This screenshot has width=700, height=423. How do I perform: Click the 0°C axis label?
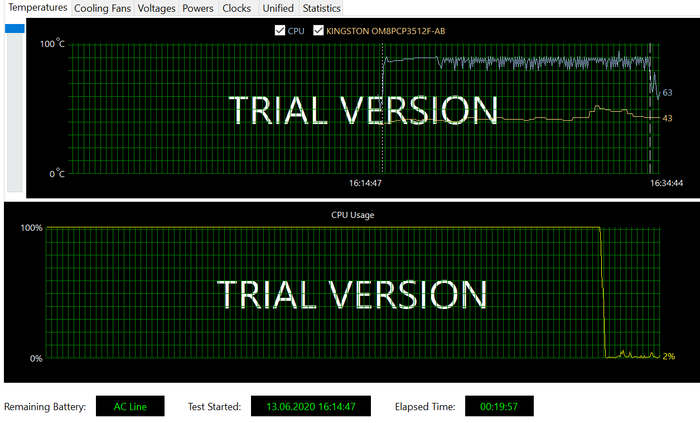pyautogui.click(x=57, y=174)
